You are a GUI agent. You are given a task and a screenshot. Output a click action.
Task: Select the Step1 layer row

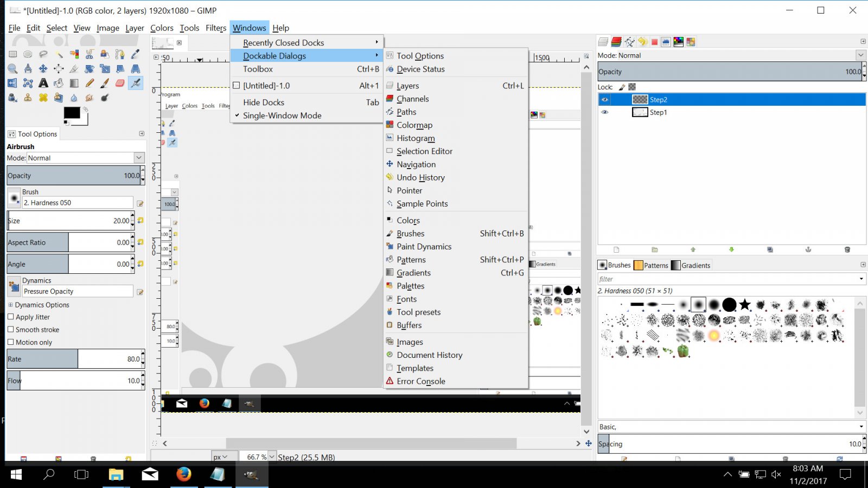(x=732, y=112)
